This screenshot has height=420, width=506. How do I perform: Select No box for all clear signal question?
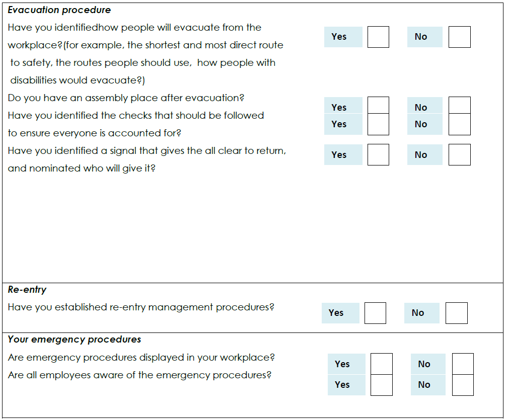point(459,155)
